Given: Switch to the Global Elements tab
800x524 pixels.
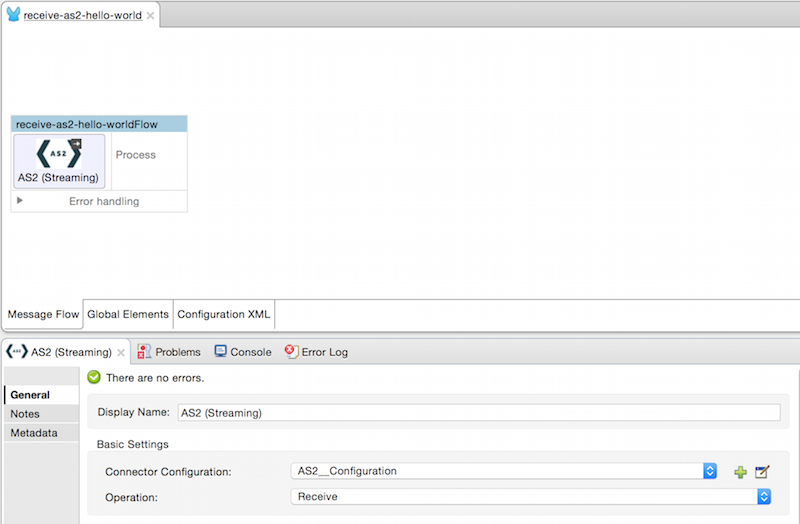Looking at the screenshot, I should tap(128, 314).
